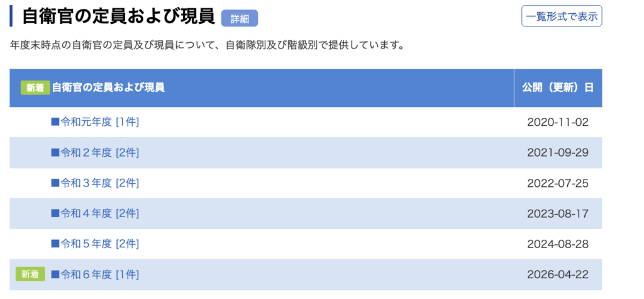Click the 2026-04-22 date cell

pos(558,274)
